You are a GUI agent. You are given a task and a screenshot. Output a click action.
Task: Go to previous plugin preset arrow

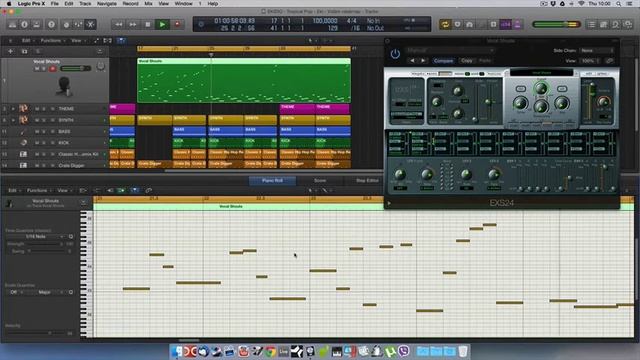(412, 61)
